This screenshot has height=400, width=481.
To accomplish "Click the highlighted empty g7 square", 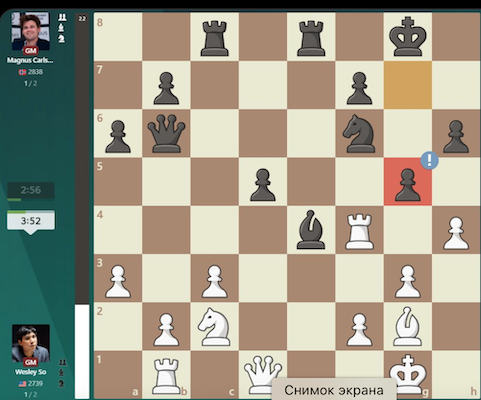I will (408, 85).
